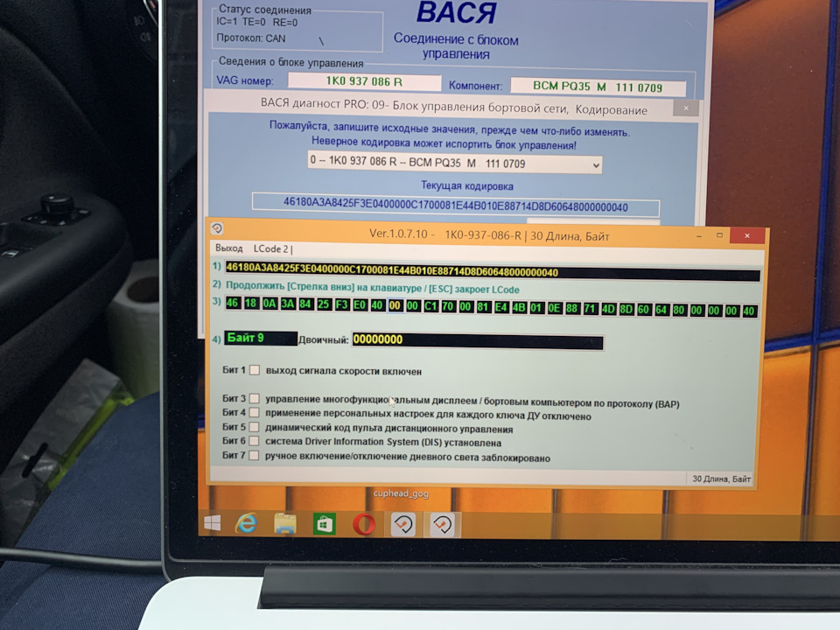Maximize the LCode window

coord(719,235)
